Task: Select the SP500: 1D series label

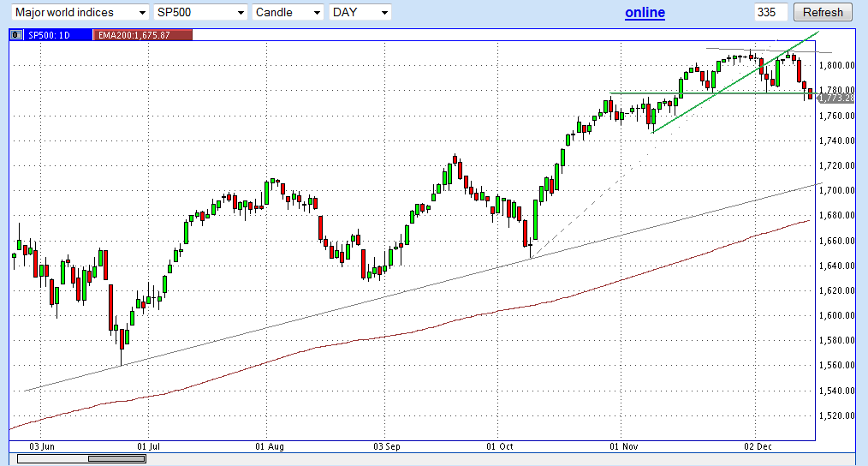Action: [x=51, y=34]
